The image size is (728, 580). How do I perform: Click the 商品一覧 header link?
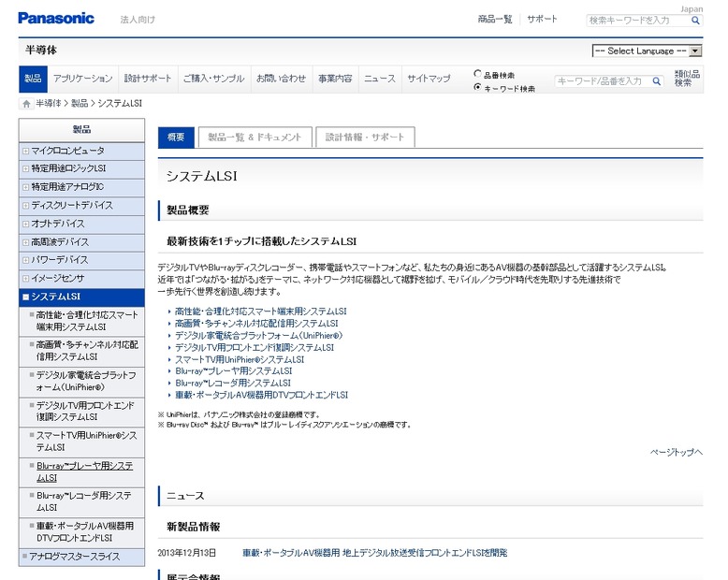[494, 20]
